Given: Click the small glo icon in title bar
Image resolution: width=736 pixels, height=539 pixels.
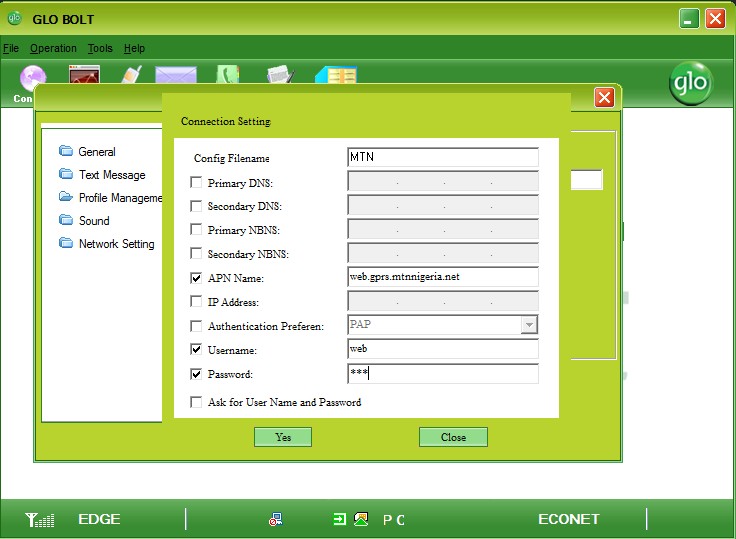Looking at the screenshot, I should click(15, 19).
